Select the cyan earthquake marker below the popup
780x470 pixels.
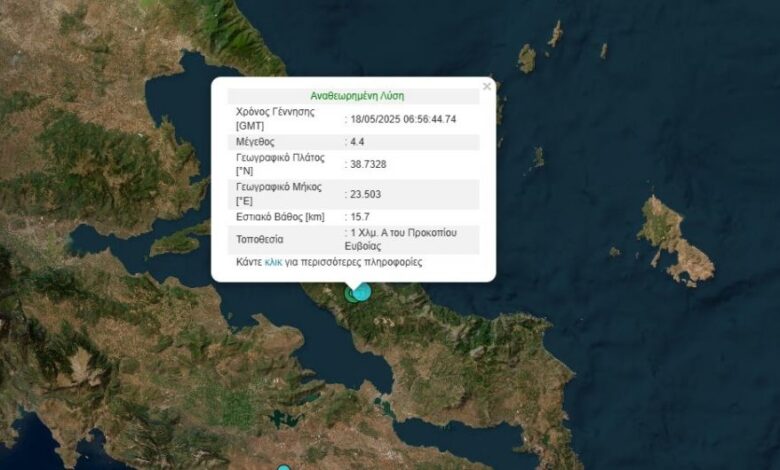tap(362, 291)
